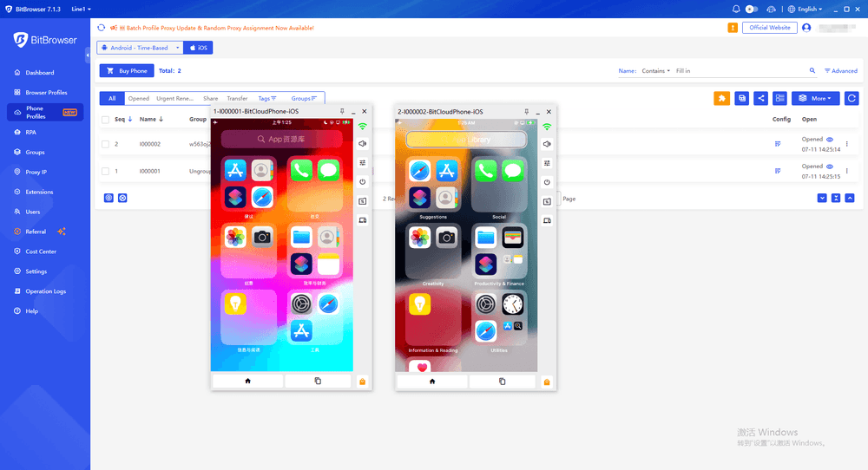Click config icon for row I000001
This screenshot has width=868, height=470.
(x=778, y=171)
